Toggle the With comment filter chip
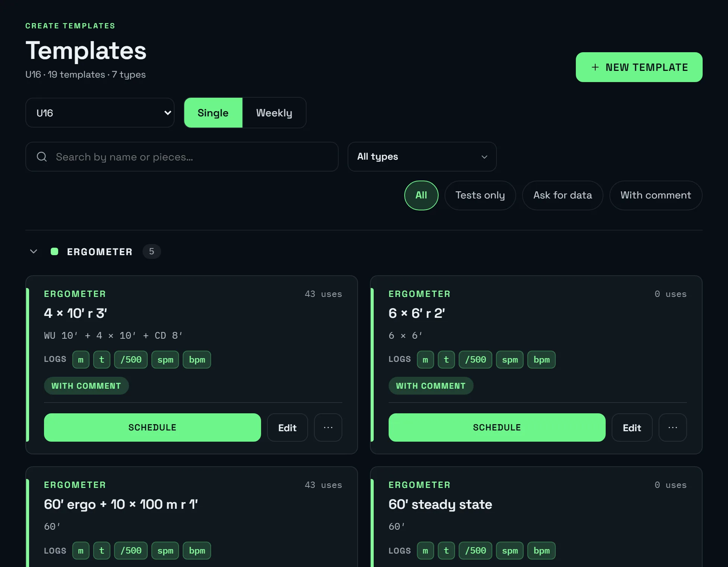The height and width of the screenshot is (567, 728). [656, 195]
